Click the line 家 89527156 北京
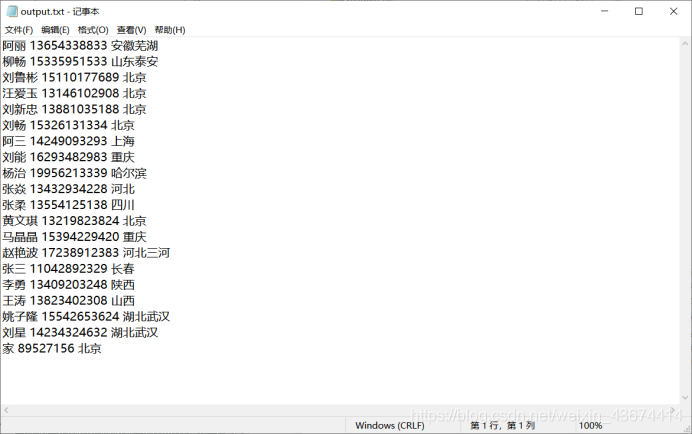 pos(52,348)
